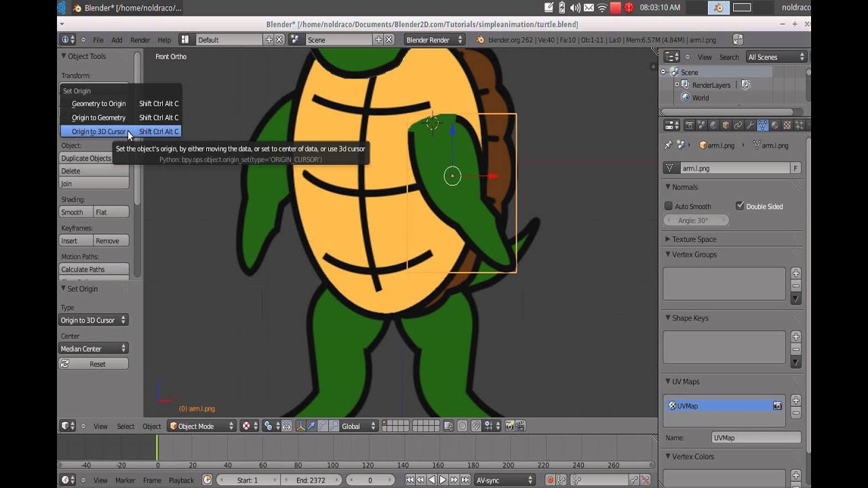Open the Playback menu in timeline
Viewport: 868px width, 488px height.
(x=181, y=480)
